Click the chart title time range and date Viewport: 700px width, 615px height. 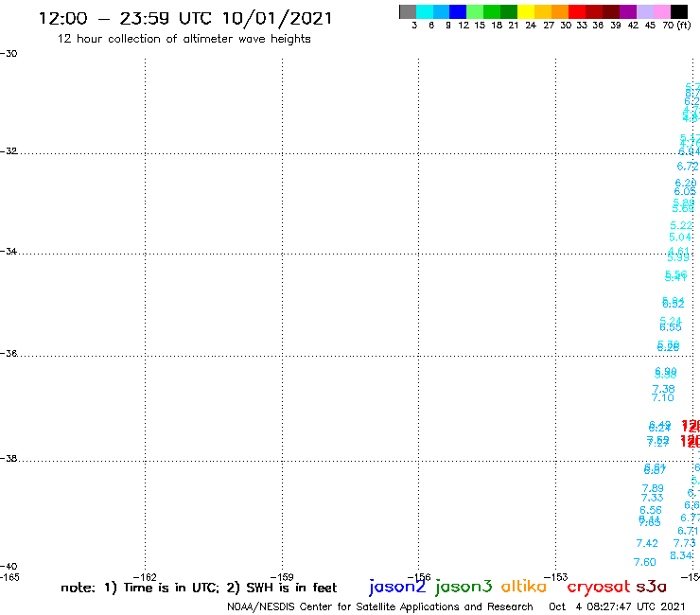tap(185, 18)
